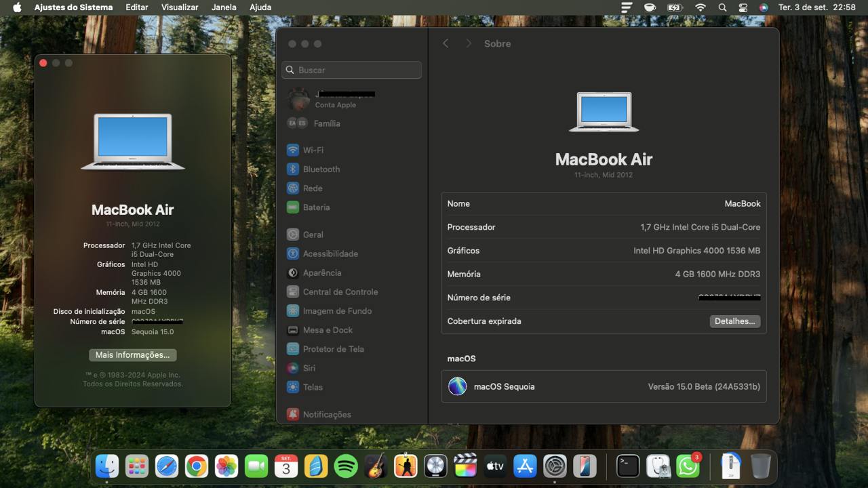Open Terminal from the Dock
The width and height of the screenshot is (868, 488).
(x=628, y=466)
